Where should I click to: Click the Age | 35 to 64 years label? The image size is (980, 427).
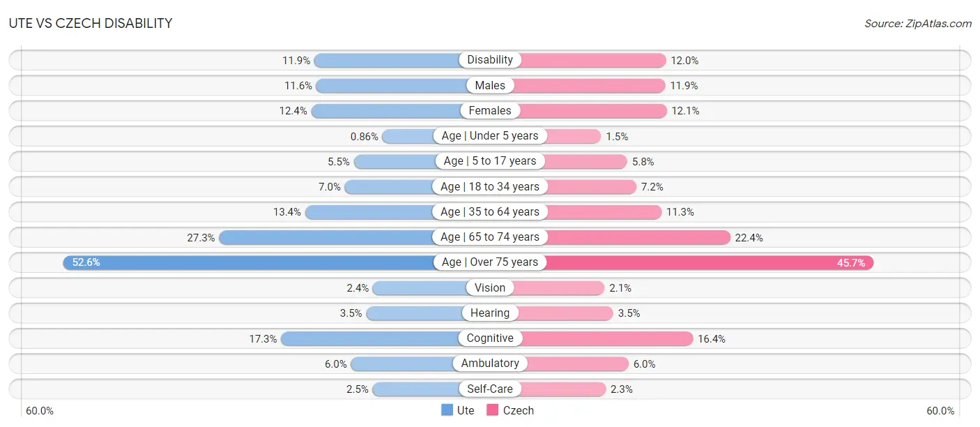490,211
